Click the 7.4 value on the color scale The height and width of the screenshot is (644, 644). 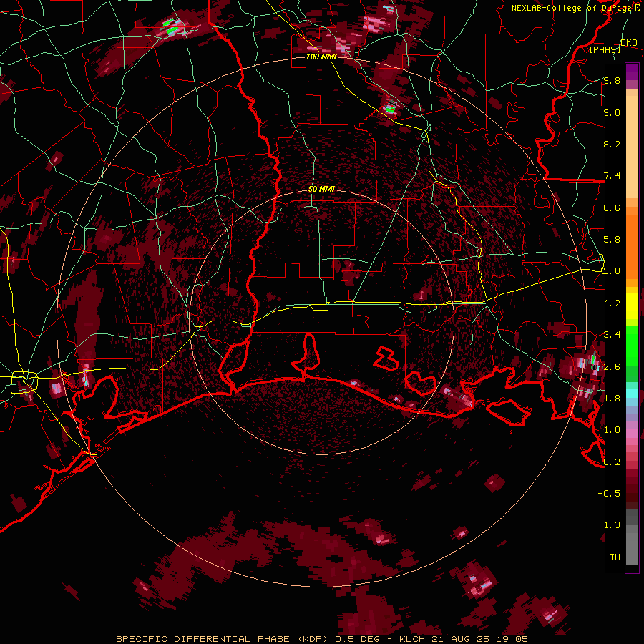click(x=612, y=176)
